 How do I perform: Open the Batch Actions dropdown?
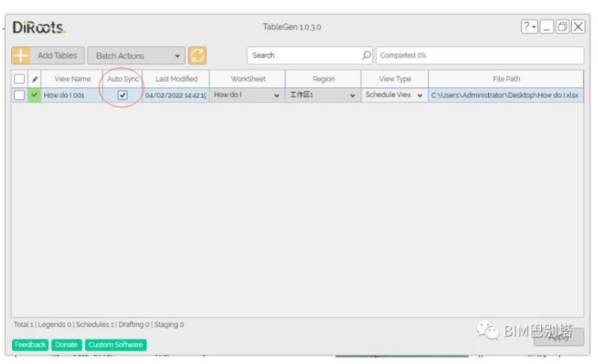pos(136,56)
